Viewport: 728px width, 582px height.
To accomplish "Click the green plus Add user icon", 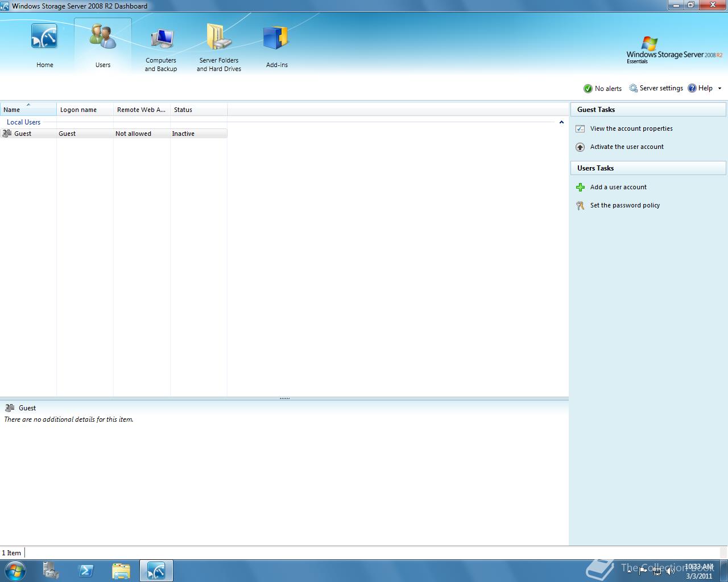I will pos(580,187).
